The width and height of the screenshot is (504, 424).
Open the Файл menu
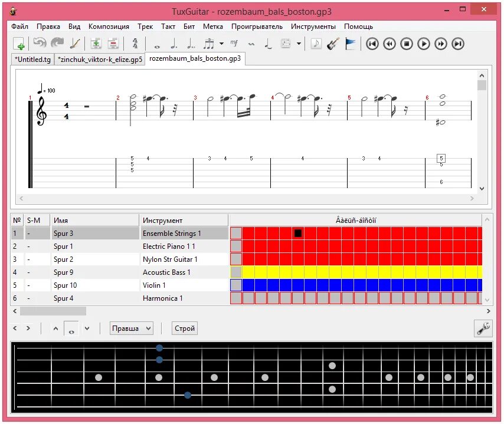coord(19,27)
